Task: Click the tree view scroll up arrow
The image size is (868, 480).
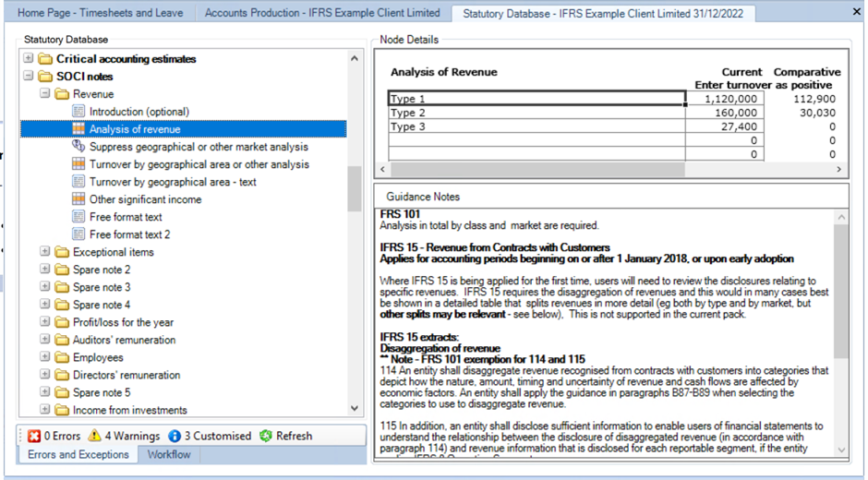Action: (355, 58)
